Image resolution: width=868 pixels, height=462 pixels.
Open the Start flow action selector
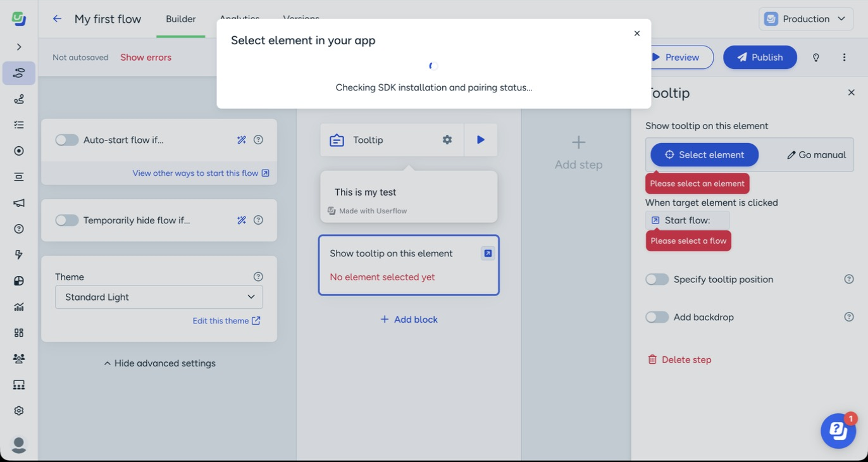coord(687,220)
